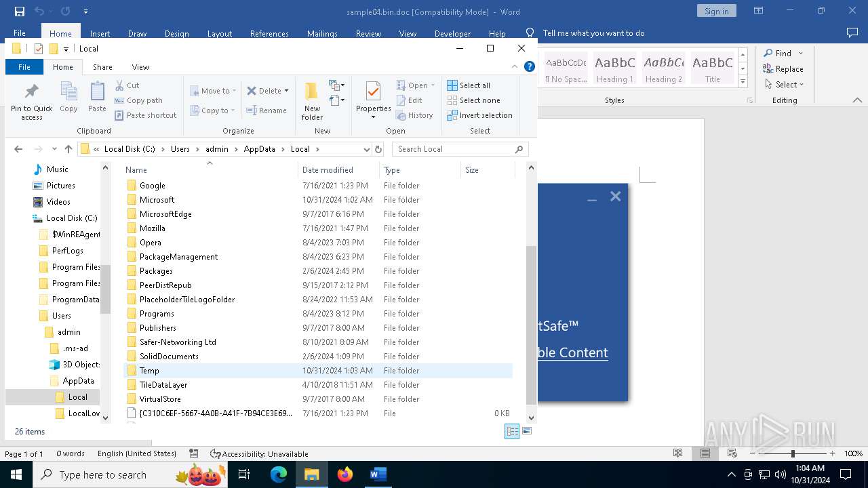Click Users in address breadcrumb
The image size is (868, 488).
coord(180,149)
